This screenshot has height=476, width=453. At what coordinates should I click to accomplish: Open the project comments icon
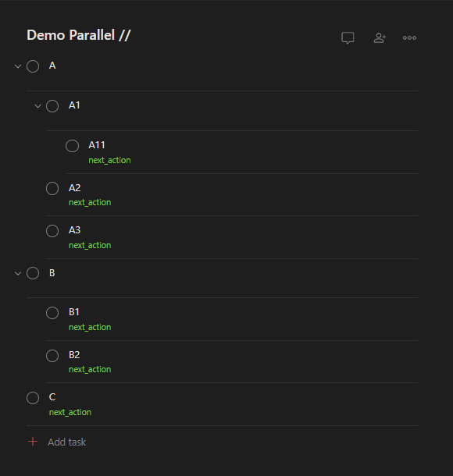coord(348,38)
